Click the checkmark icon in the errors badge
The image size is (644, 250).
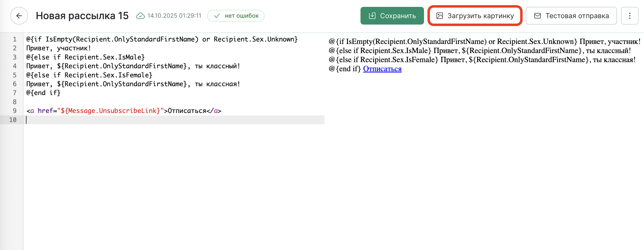pos(217,16)
